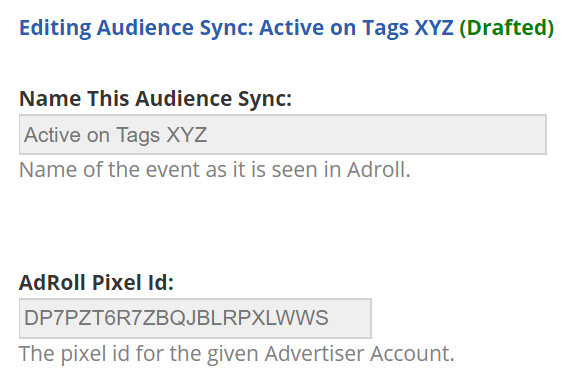The height and width of the screenshot is (383, 573).
Task: Focus the AdRoll Pixel Id input field
Action: click(195, 318)
